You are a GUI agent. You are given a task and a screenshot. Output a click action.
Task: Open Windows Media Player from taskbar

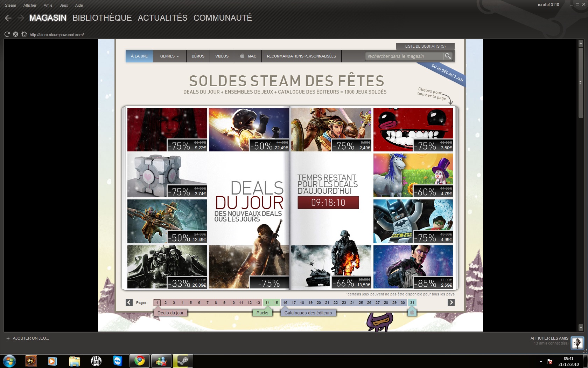[52, 361]
